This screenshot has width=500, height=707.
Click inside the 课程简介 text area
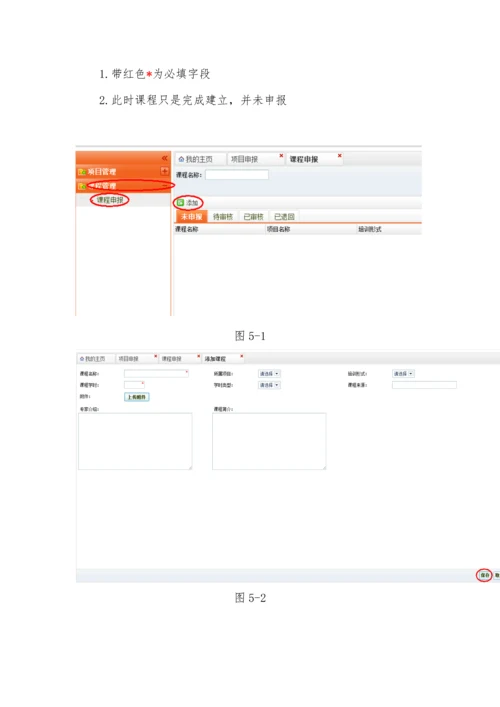pos(269,441)
